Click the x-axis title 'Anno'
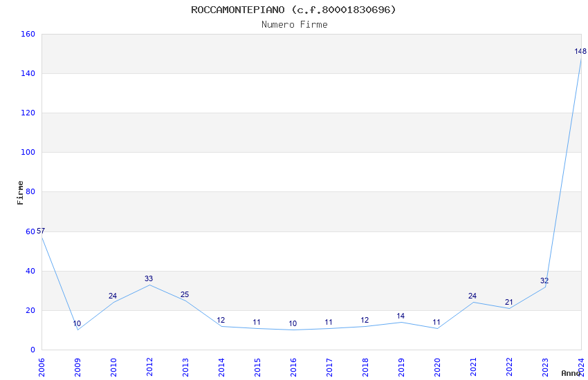Screen dimensions: 588x380 [x=571, y=373]
